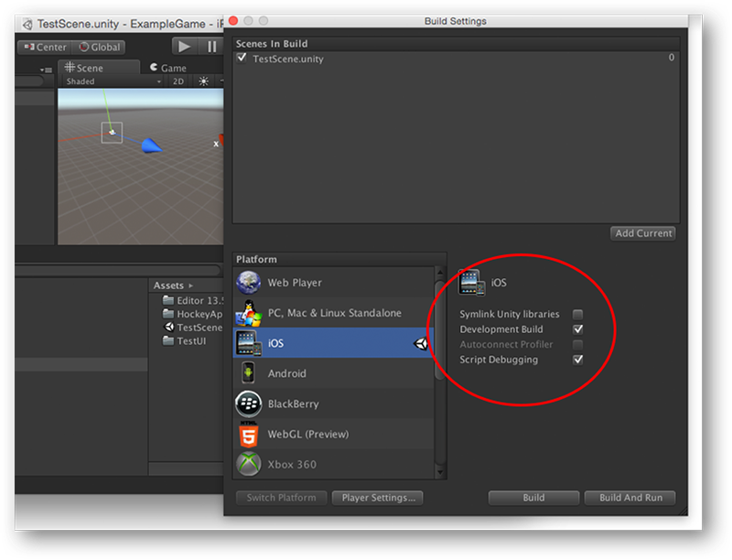Viewport: 732px width, 560px height.
Task: Uncheck the Script Debugging checkbox
Action: [578, 360]
